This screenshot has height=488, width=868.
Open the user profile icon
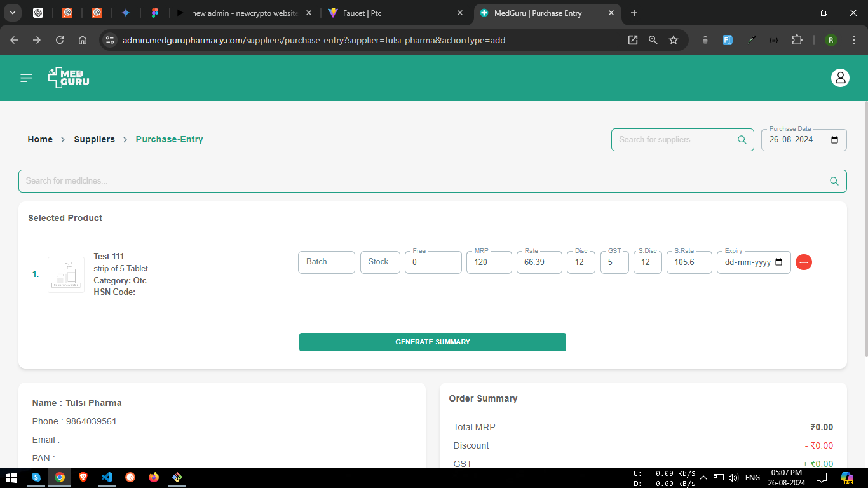[x=840, y=78]
